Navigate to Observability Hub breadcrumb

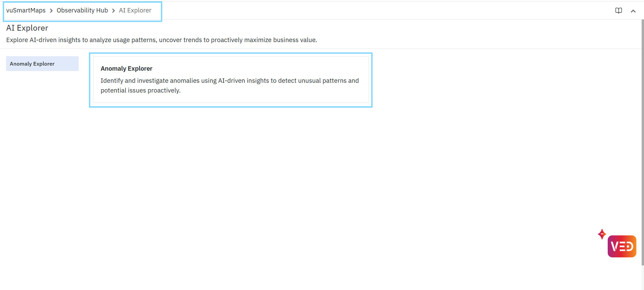(82, 10)
